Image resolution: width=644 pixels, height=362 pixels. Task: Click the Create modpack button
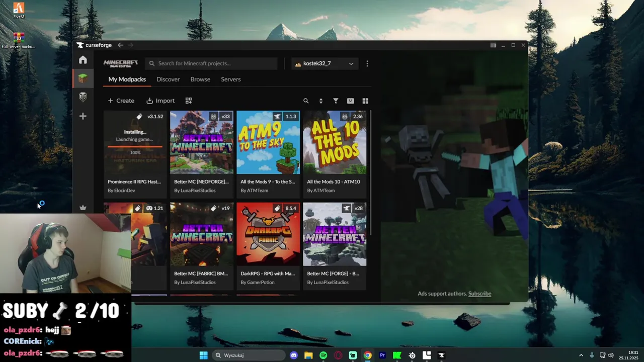coord(121,101)
